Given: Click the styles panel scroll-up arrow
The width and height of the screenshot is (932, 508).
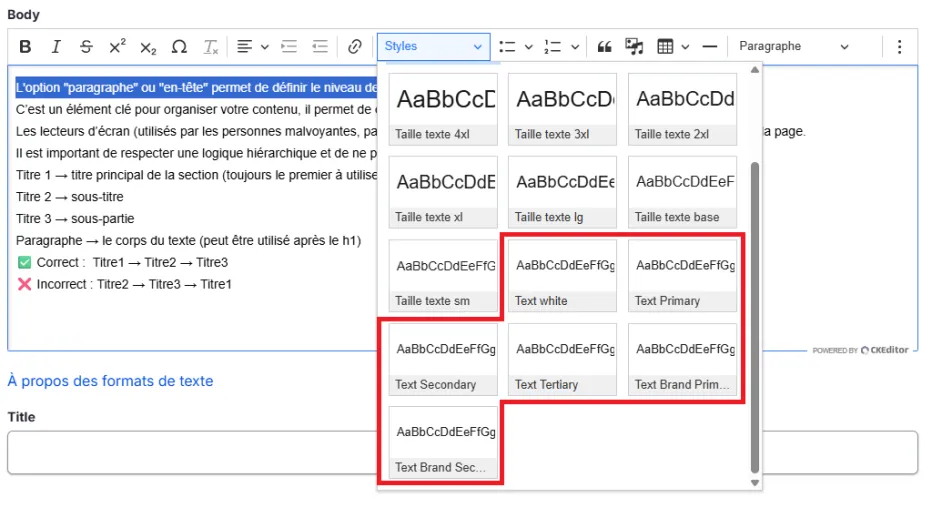Looking at the screenshot, I should pos(755,70).
